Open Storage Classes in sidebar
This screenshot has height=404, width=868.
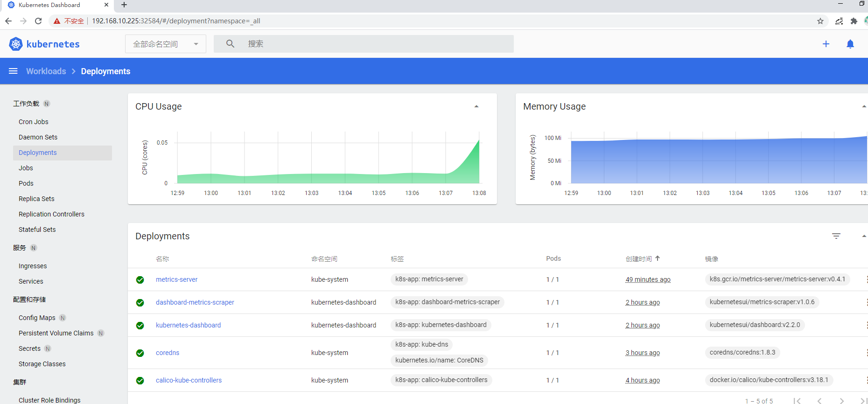coord(42,364)
